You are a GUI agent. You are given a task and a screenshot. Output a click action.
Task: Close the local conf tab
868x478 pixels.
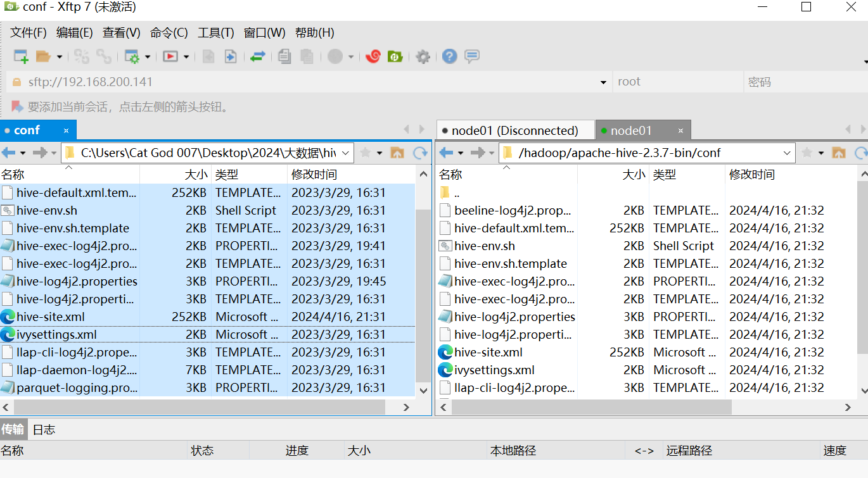pyautogui.click(x=66, y=130)
